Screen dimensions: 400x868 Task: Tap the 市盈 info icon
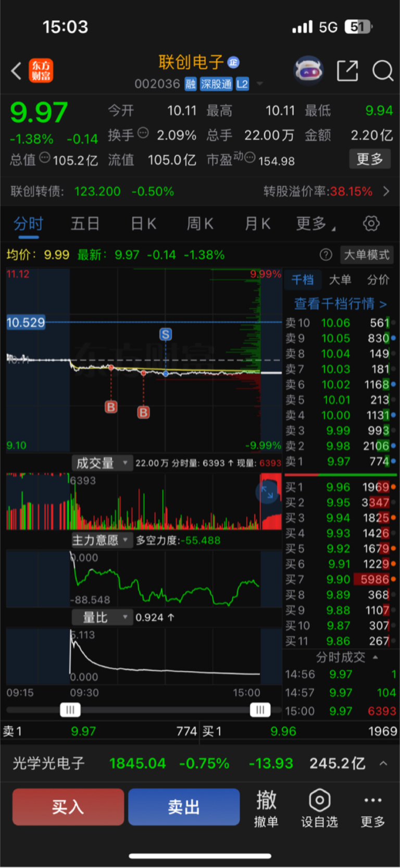(x=250, y=157)
